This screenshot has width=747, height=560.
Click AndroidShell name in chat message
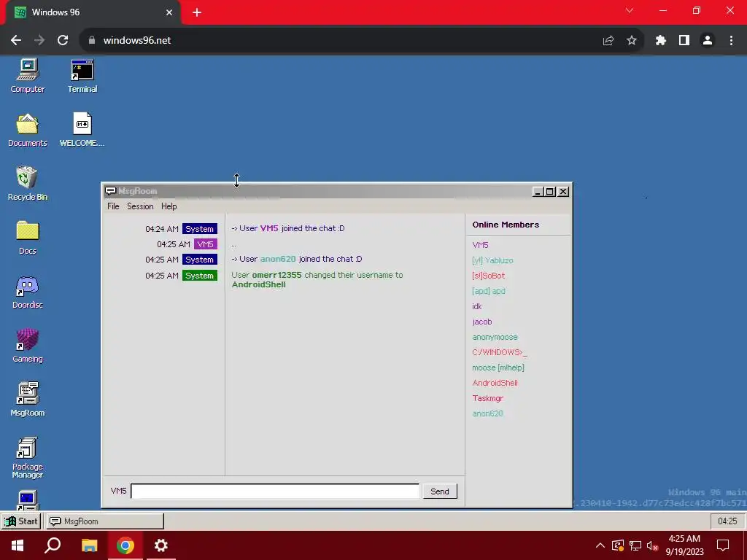click(259, 285)
